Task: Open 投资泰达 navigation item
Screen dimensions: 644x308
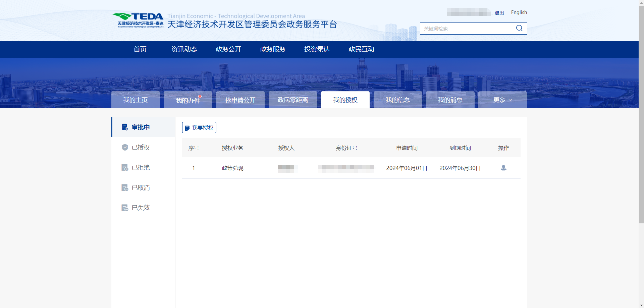Action: click(x=317, y=49)
